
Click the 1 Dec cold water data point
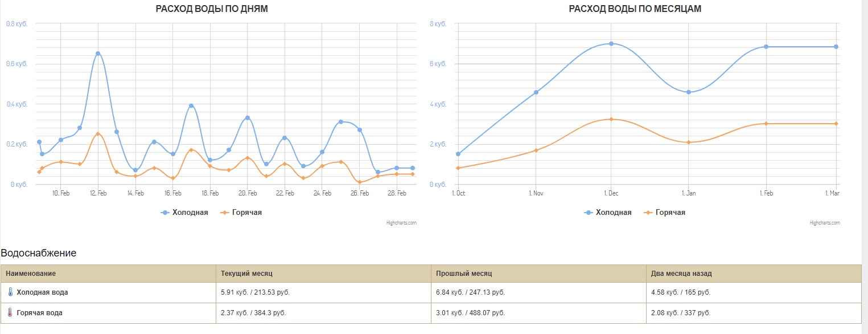point(611,43)
